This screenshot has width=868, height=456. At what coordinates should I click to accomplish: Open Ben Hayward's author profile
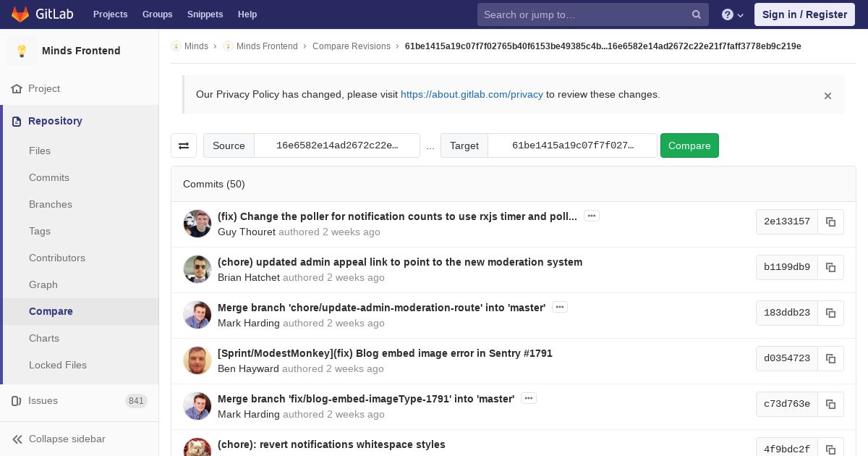[x=248, y=369]
